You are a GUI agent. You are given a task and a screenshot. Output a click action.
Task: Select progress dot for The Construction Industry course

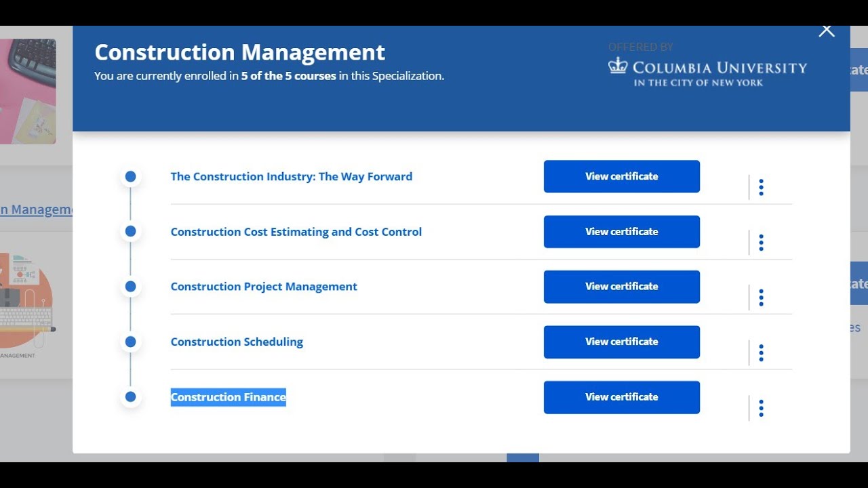(130, 177)
